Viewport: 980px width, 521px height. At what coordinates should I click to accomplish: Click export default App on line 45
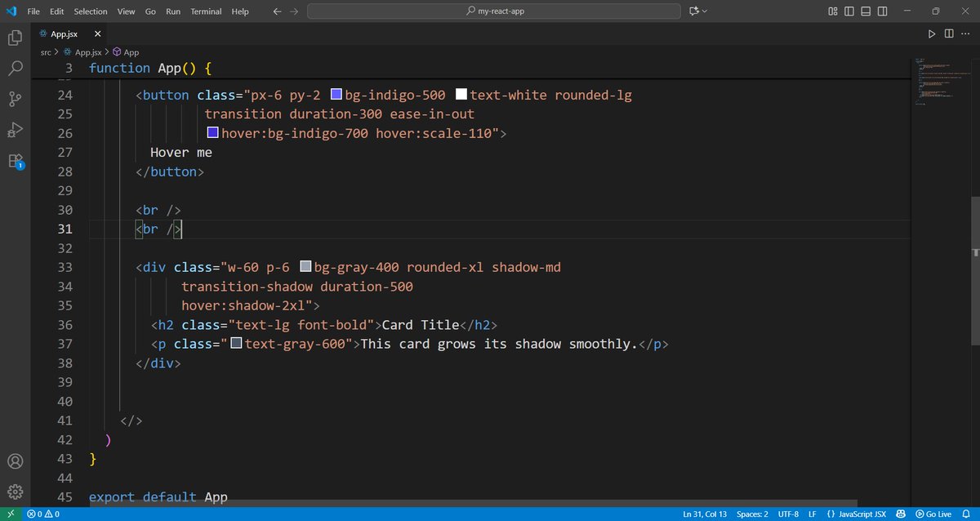[158, 497]
